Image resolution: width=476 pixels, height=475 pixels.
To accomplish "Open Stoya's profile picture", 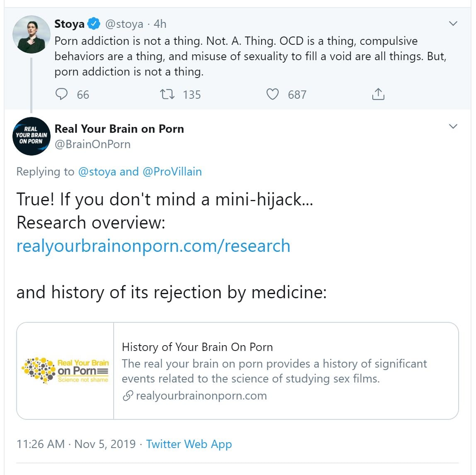I will coord(32,35).
